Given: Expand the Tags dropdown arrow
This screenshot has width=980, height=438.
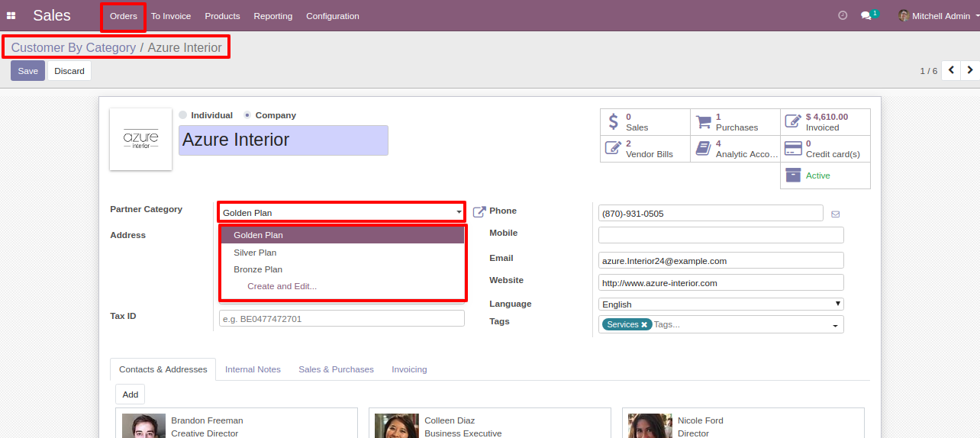Looking at the screenshot, I should tap(835, 326).
